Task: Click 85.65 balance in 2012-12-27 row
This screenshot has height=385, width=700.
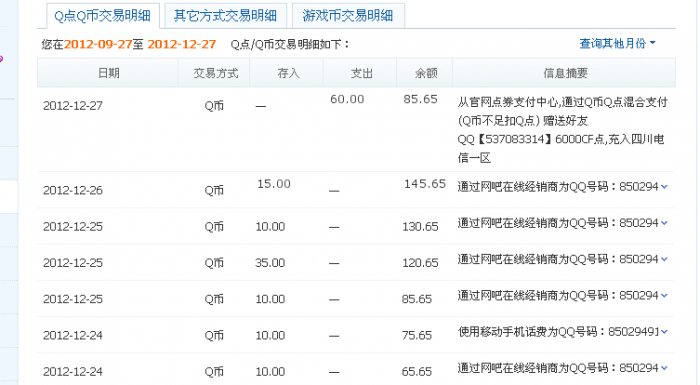Action: pyautogui.click(x=420, y=99)
